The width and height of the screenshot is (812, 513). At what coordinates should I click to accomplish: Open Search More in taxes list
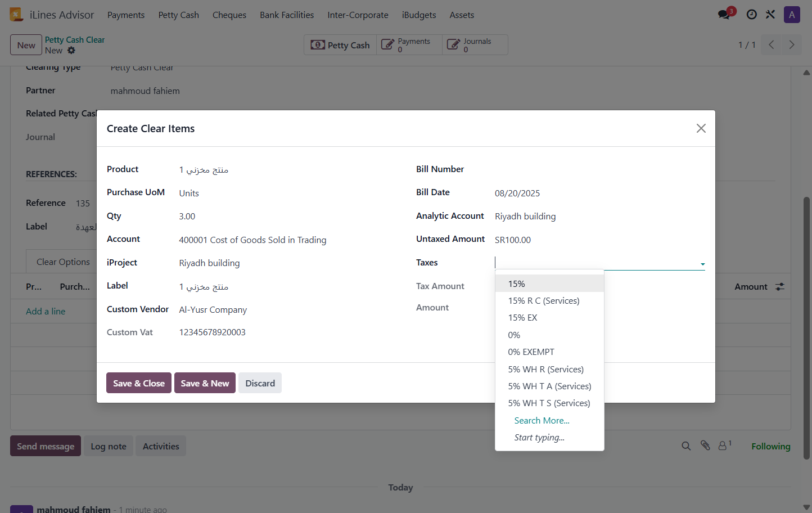(x=542, y=421)
